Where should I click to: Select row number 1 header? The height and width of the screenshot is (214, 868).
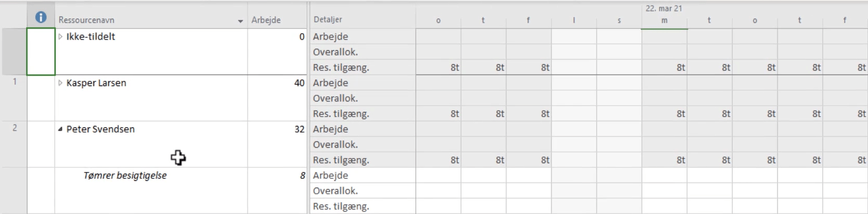pos(15,98)
